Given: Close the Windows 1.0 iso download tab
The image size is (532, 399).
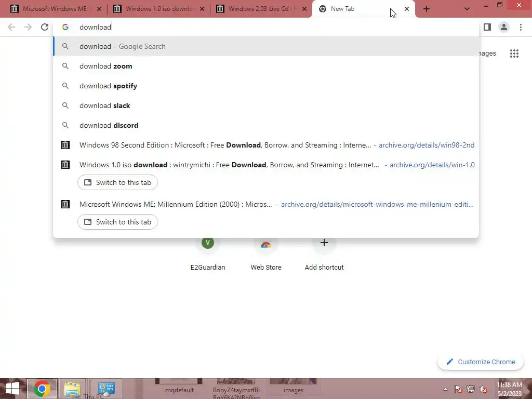Looking at the screenshot, I should 202,9.
